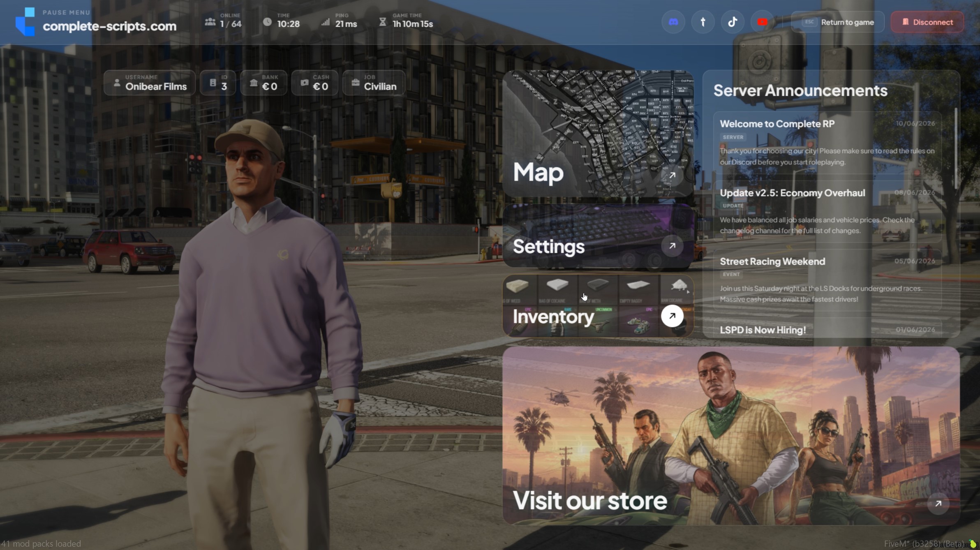Viewport: 980px width, 550px height.
Task: Click the briefcase job icon
Action: [x=356, y=83]
